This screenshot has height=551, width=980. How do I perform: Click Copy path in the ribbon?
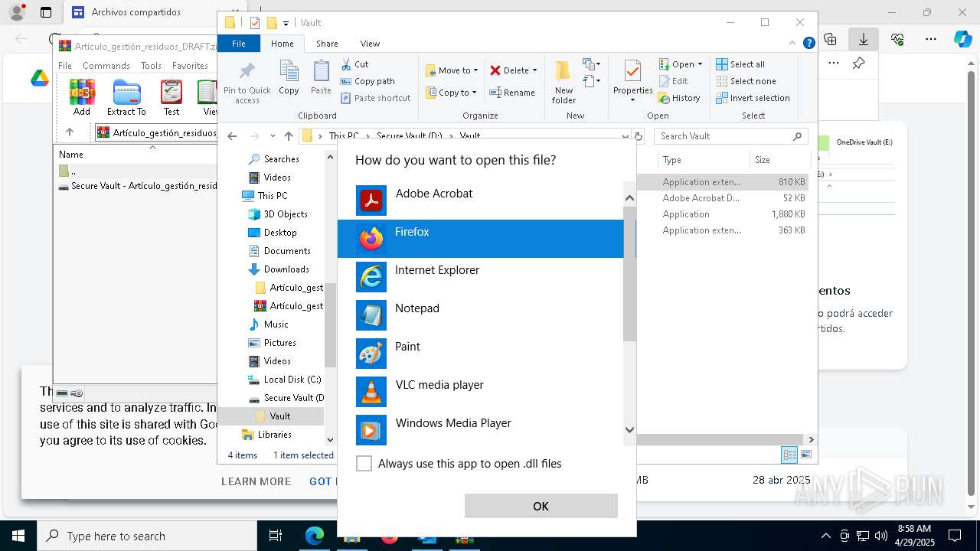(367, 81)
